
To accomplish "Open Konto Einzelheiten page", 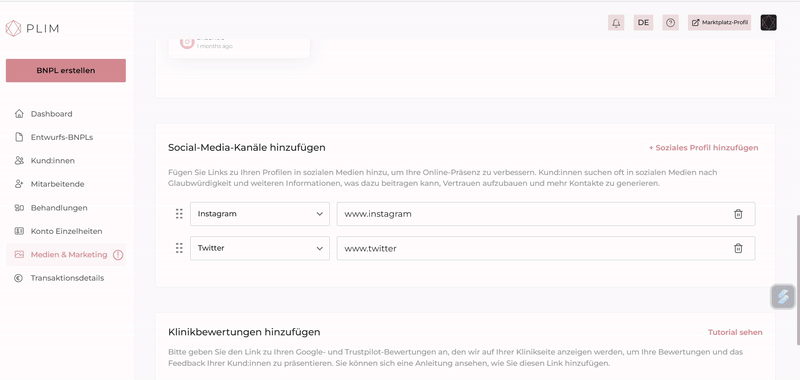I will tap(66, 231).
